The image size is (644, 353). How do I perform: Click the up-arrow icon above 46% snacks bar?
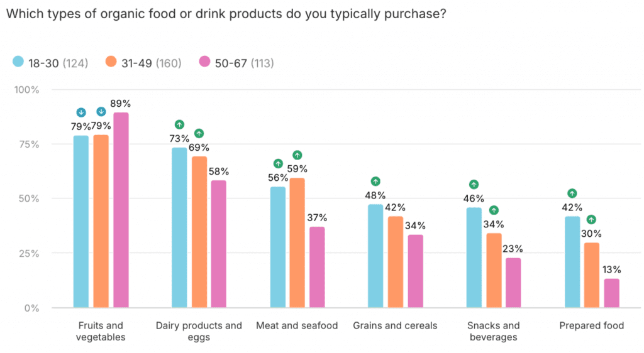point(474,185)
